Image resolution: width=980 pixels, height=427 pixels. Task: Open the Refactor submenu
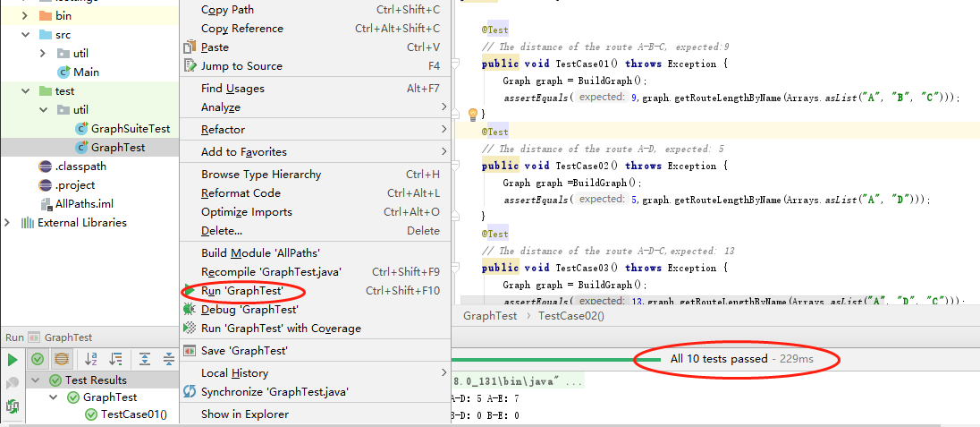point(315,130)
